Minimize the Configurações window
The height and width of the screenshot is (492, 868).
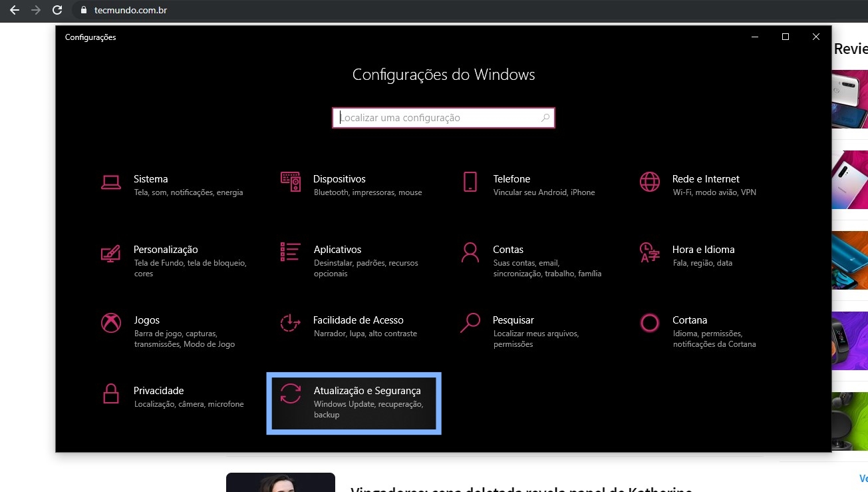click(755, 37)
